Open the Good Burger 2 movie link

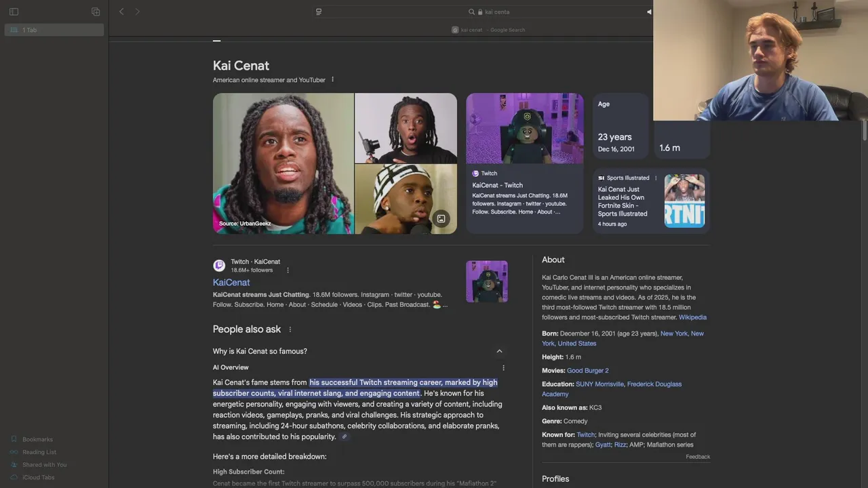tap(587, 371)
